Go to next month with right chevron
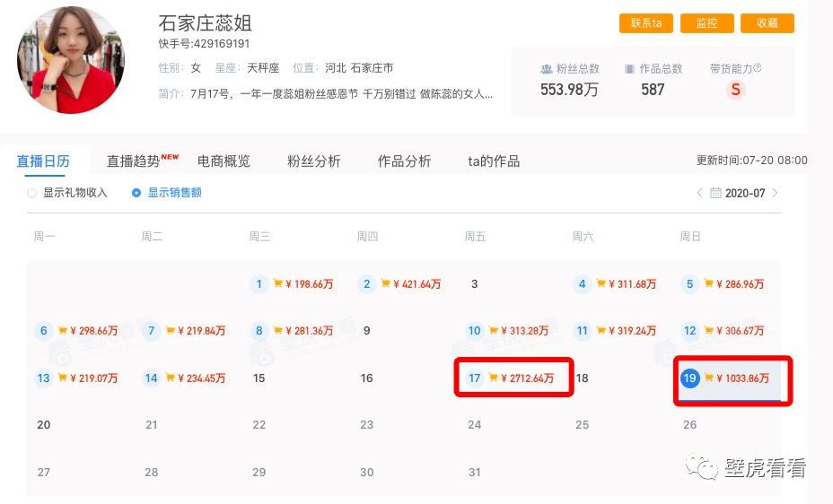This screenshot has width=833, height=504. (776, 193)
